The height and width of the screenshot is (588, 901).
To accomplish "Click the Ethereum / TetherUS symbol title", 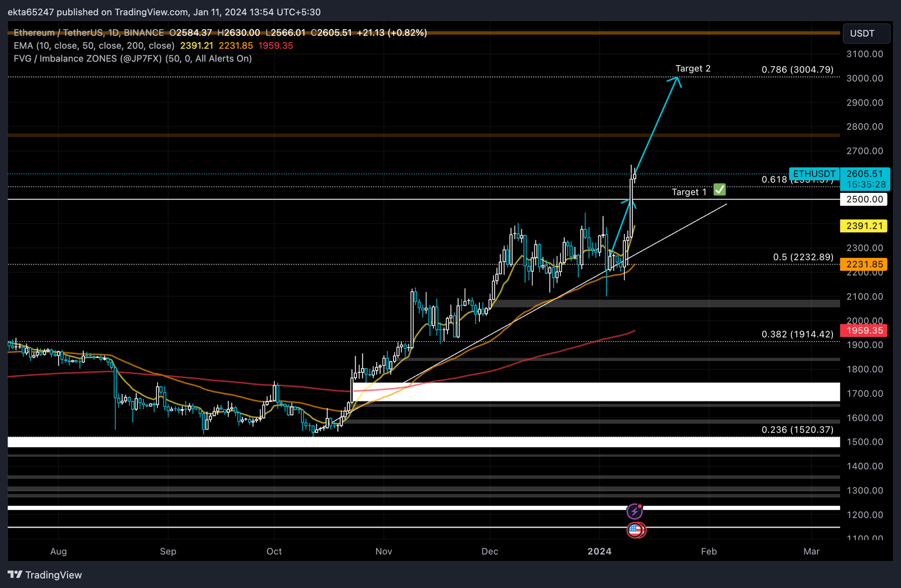I will coord(59,33).
